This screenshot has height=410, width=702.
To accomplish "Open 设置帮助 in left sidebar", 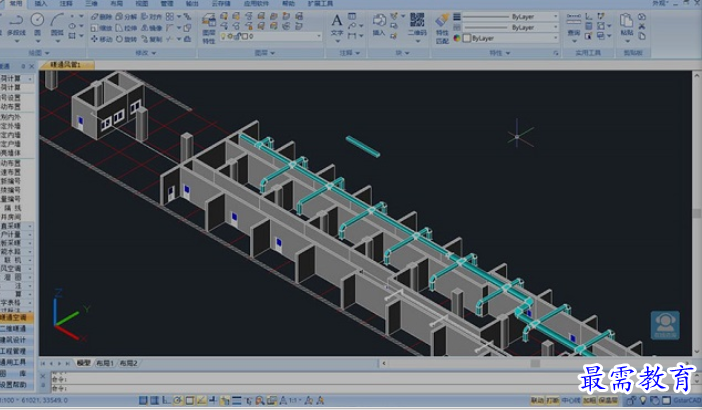I will click(16, 384).
